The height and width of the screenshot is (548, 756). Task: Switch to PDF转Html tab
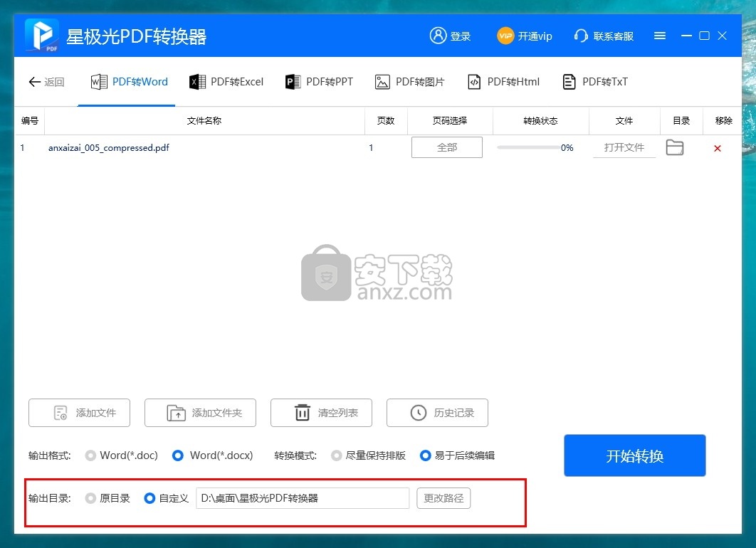click(503, 82)
